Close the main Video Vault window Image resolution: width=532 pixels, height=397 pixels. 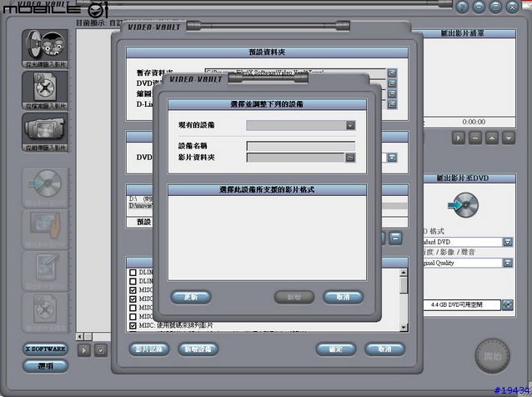pyautogui.click(x=512, y=7)
